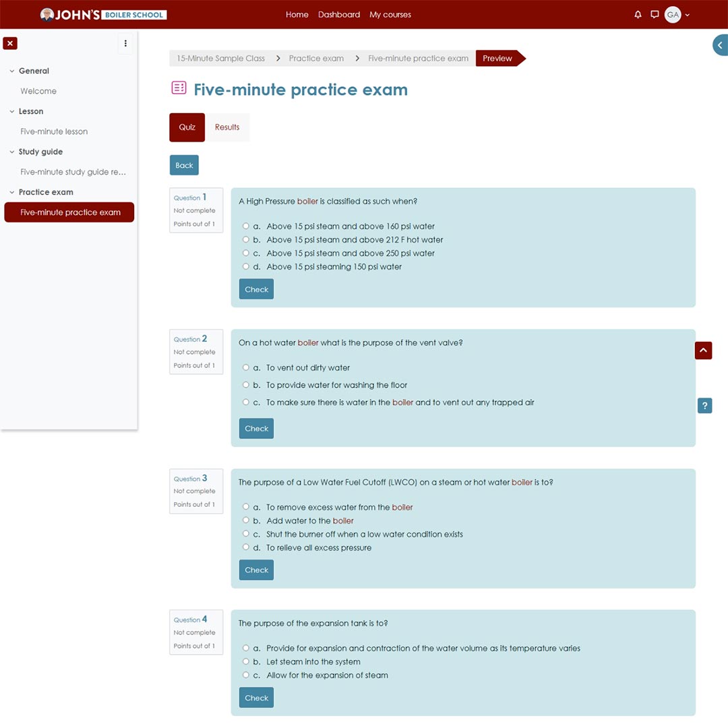This screenshot has width=728, height=728.
Task: Open the help question mark button
Action: pos(704,405)
